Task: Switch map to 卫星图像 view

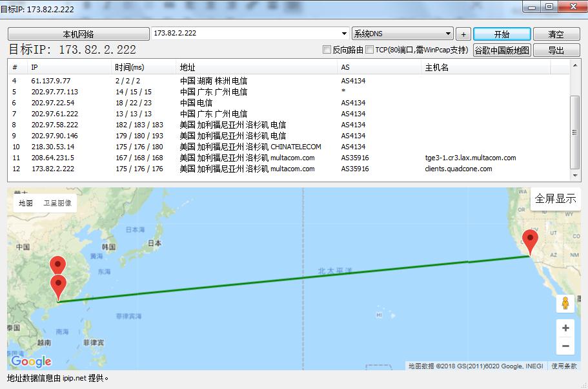Action: (57, 203)
